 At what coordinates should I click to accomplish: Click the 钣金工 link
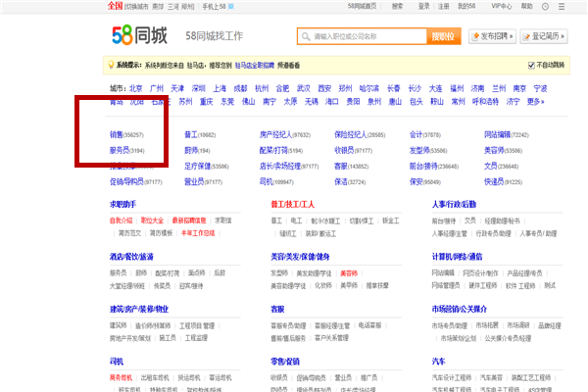click(391, 220)
